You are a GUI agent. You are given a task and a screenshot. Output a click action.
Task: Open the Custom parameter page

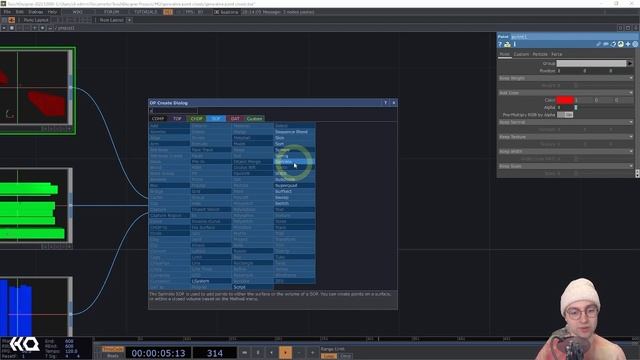[521, 54]
